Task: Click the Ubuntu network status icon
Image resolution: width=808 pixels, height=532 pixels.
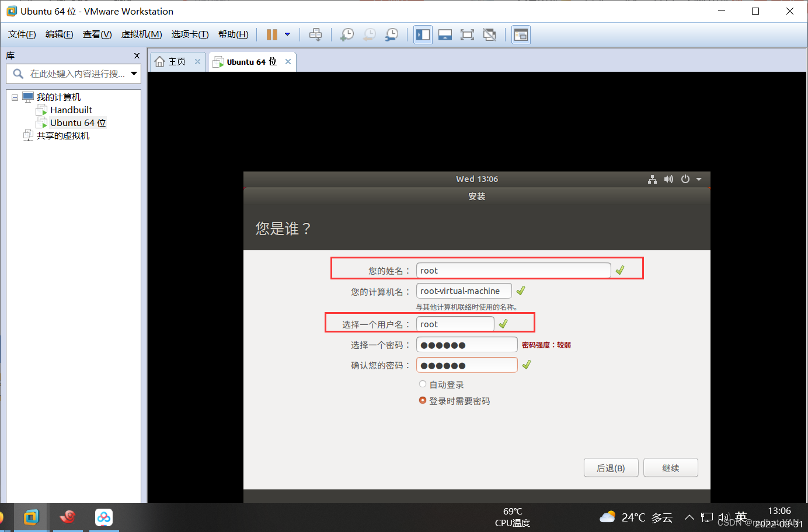Action: (652, 179)
